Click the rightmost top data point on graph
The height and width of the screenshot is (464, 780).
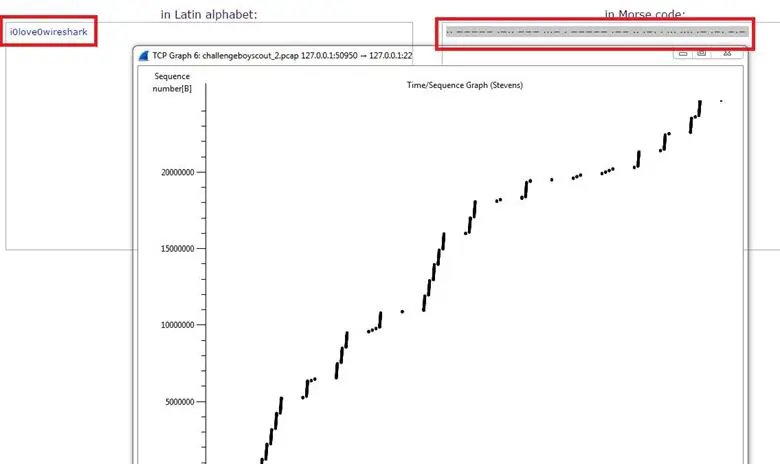(x=721, y=101)
